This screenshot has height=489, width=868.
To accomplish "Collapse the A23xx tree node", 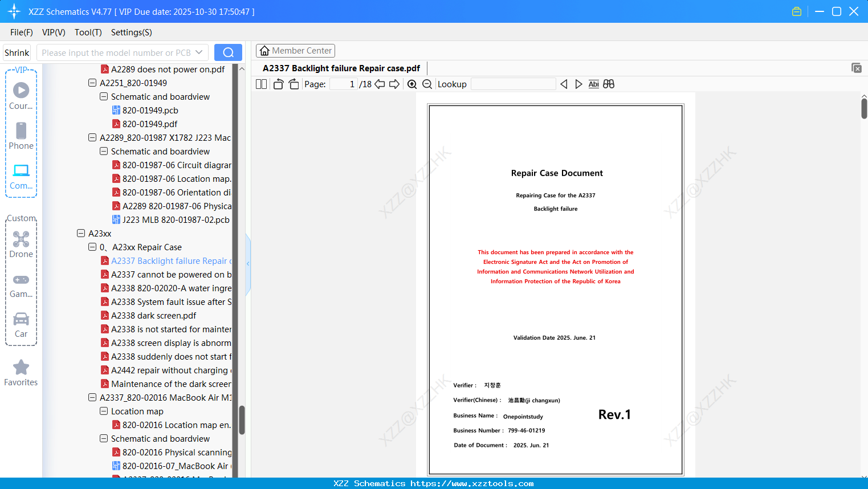I will pos(81,233).
